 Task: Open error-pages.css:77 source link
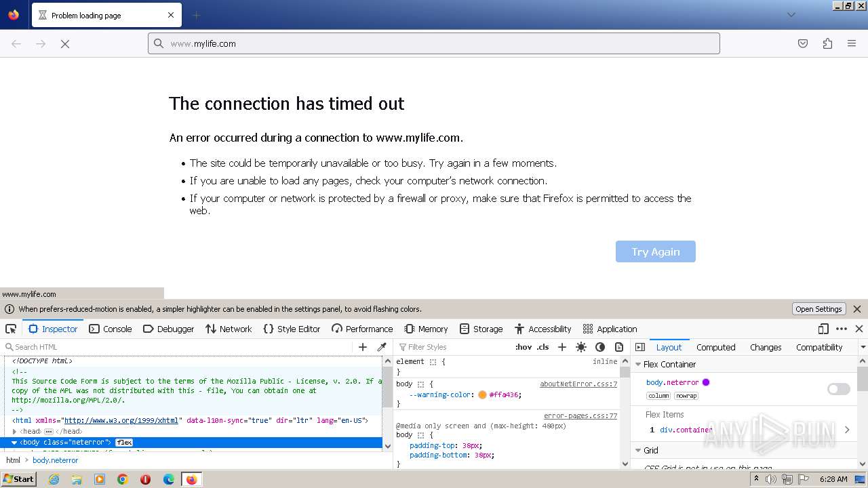[x=580, y=415]
